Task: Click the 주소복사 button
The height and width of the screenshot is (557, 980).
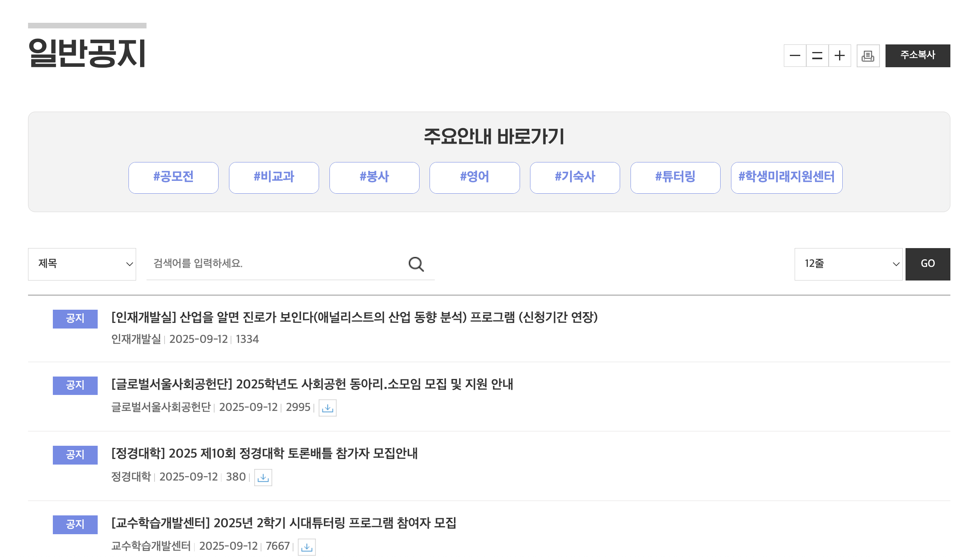Action: click(918, 56)
